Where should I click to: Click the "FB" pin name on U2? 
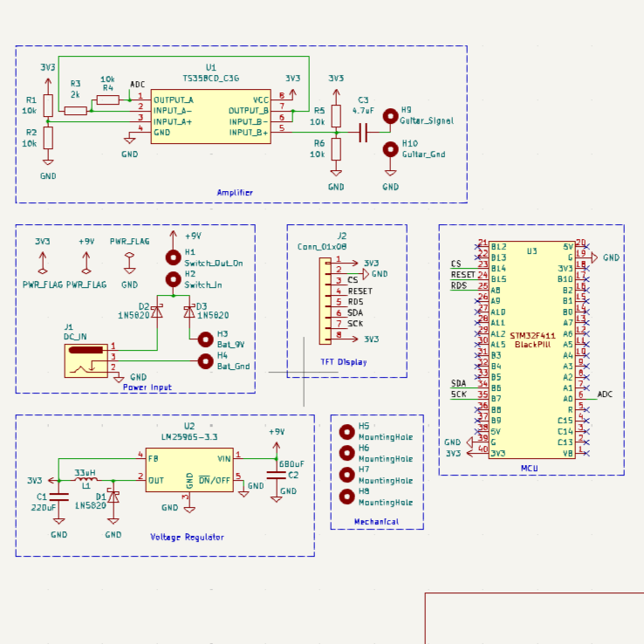(x=154, y=459)
